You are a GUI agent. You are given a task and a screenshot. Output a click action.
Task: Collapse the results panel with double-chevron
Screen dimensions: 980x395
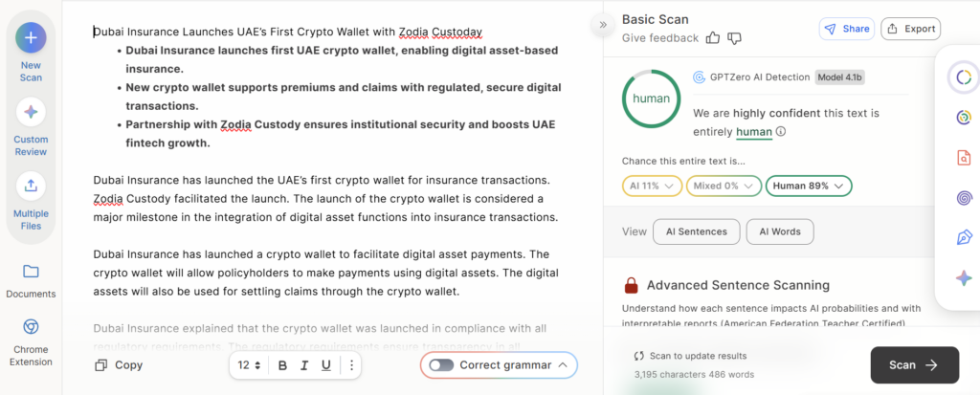(603, 25)
